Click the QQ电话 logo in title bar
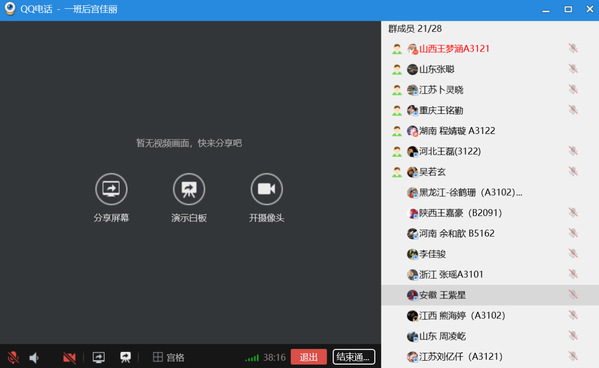The image size is (599, 368). (x=10, y=8)
